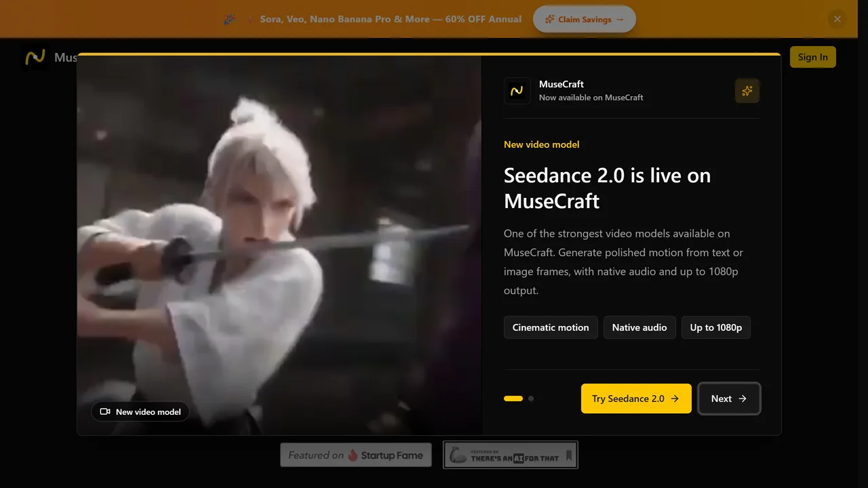868x488 pixels.
Task: Click the "Seedance 2.0 is live on MuseCraft" heading
Action: pyautogui.click(x=607, y=188)
